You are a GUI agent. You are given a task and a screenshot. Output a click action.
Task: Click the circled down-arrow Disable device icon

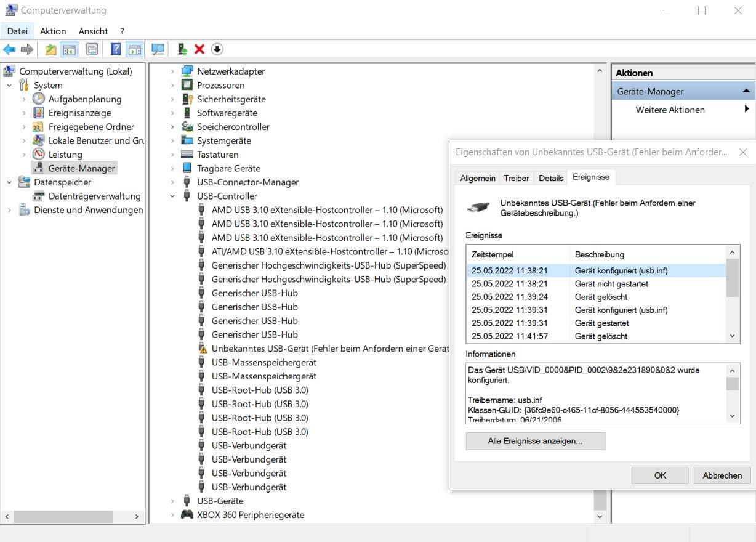[217, 49]
